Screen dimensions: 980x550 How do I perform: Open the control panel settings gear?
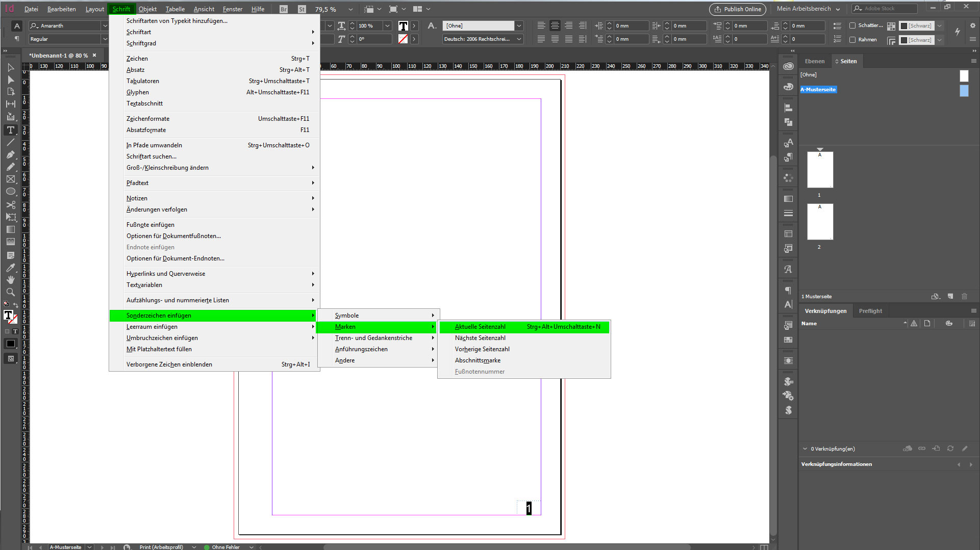coord(972,25)
